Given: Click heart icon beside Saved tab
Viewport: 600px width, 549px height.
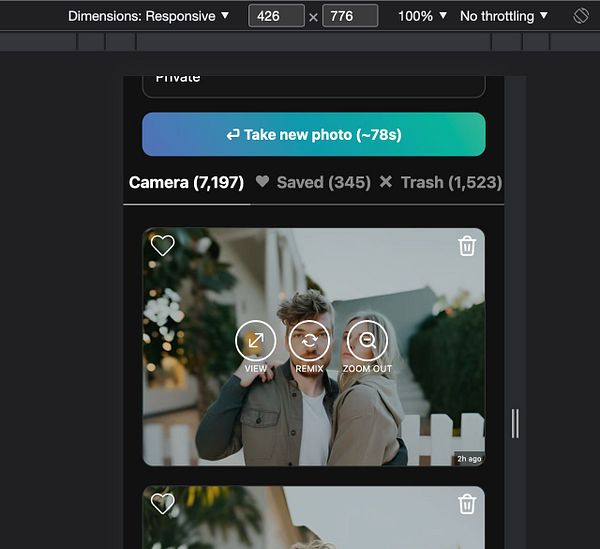Looking at the screenshot, I should coord(262,181).
